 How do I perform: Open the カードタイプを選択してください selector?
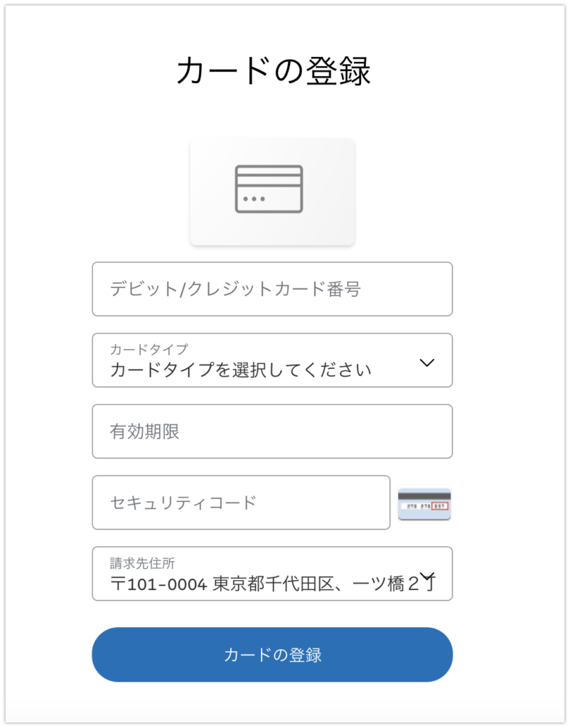pos(272,360)
